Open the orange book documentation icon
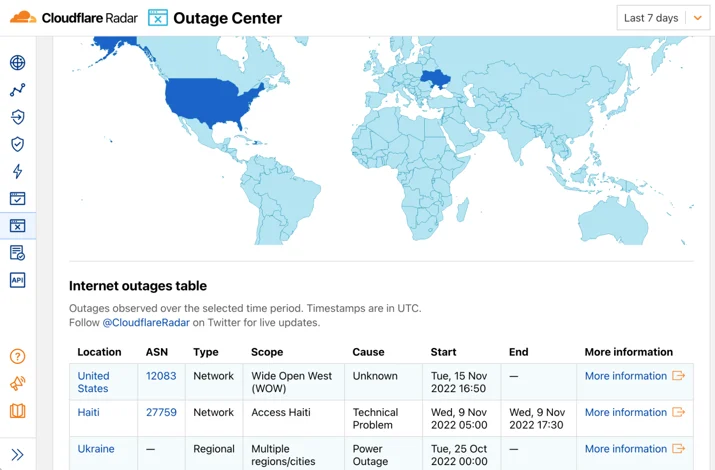This screenshot has width=715, height=470. pyautogui.click(x=17, y=411)
